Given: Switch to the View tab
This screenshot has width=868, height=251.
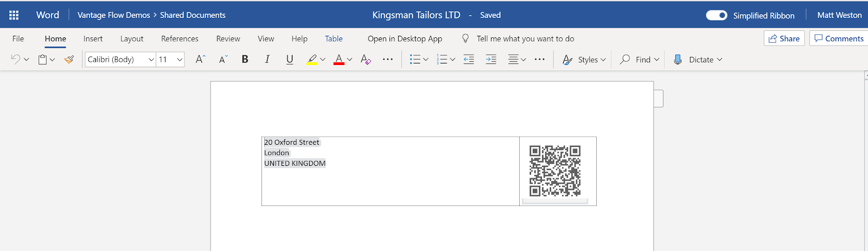Looking at the screenshot, I should point(266,38).
